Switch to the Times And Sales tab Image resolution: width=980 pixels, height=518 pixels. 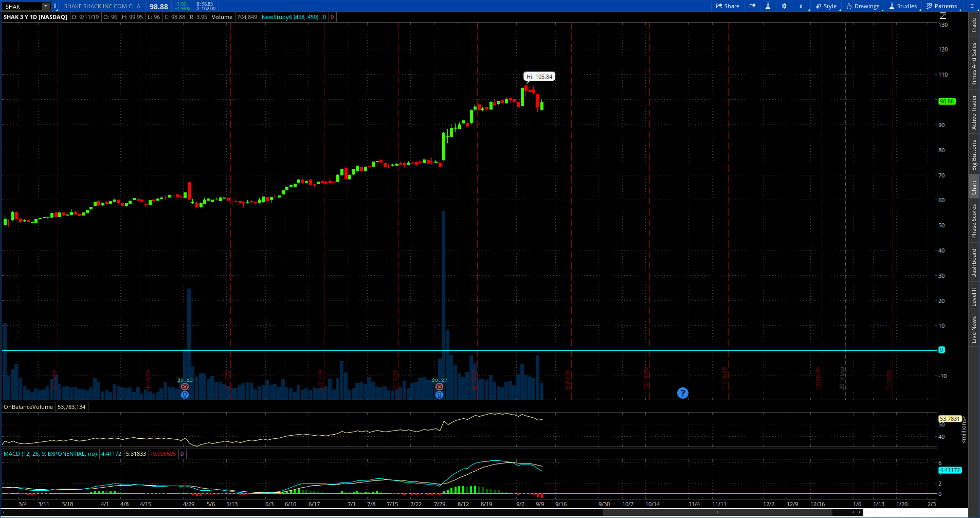[x=974, y=64]
